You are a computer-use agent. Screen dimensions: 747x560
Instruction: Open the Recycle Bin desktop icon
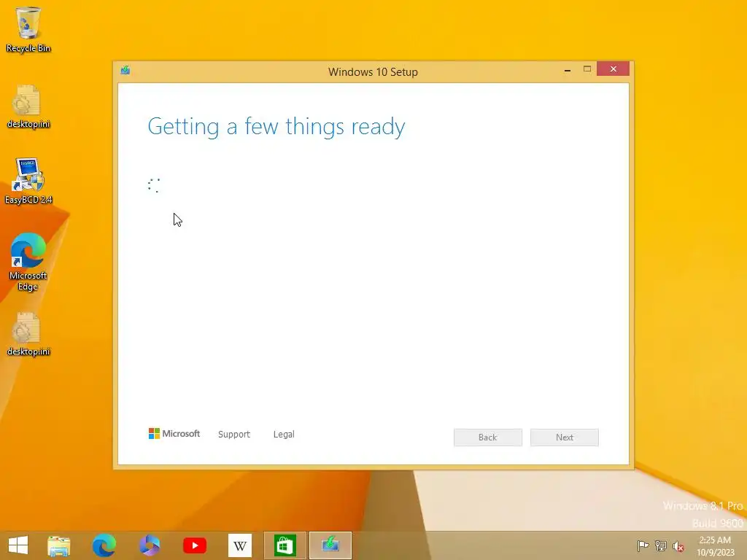pos(28,29)
